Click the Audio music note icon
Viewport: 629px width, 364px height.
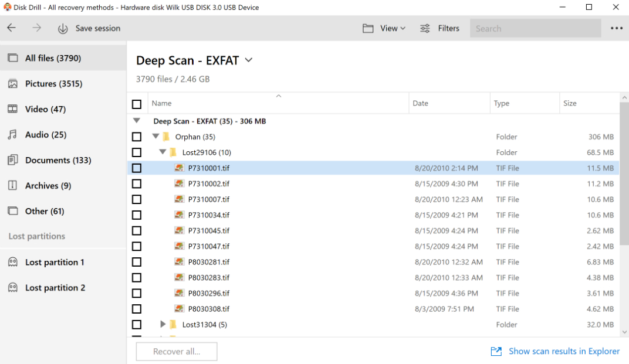(x=13, y=135)
